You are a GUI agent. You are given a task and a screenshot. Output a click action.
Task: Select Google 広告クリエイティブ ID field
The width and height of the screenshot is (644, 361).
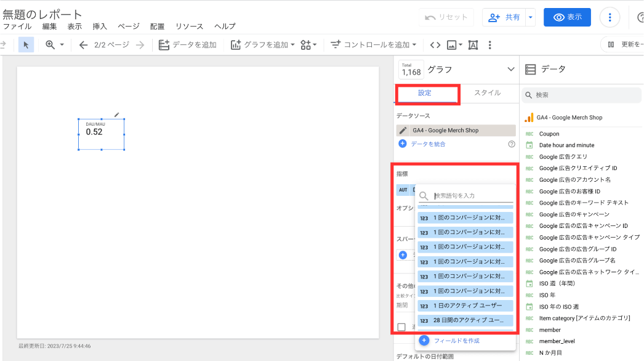578,168
